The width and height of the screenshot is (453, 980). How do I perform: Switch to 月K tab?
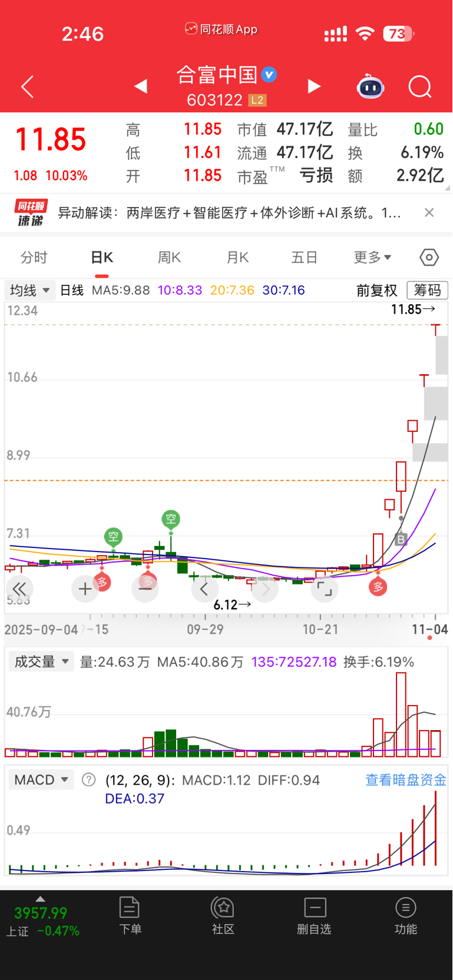coord(237,257)
